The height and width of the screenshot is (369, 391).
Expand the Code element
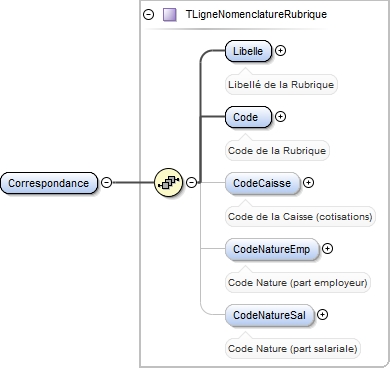tap(280, 117)
